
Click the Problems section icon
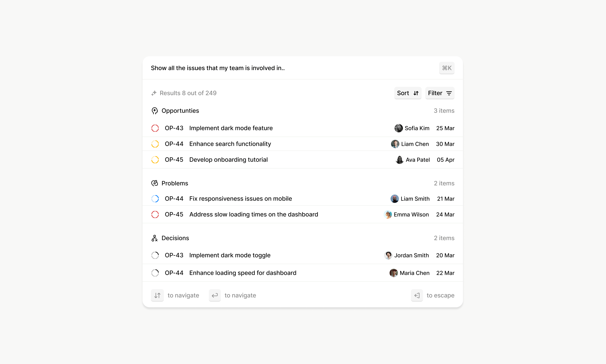(155, 183)
